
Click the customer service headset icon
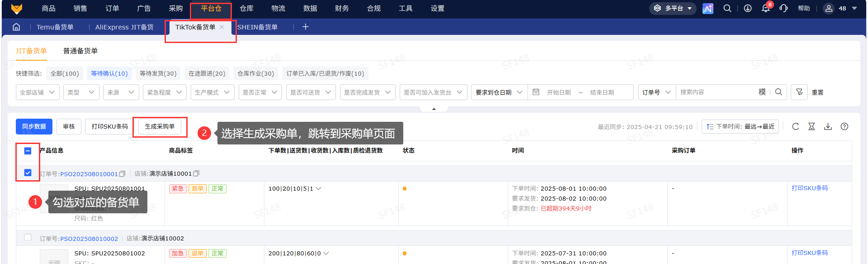point(783,8)
